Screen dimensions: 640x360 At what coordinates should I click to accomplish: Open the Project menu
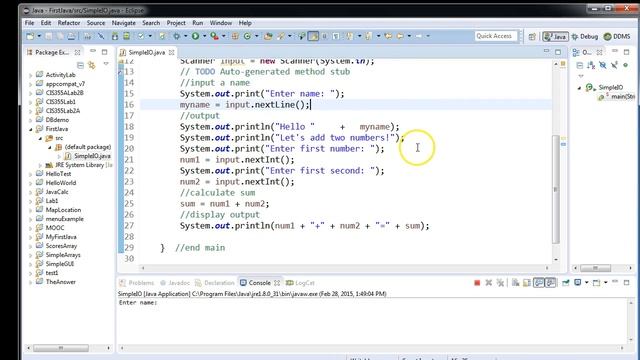(176, 23)
